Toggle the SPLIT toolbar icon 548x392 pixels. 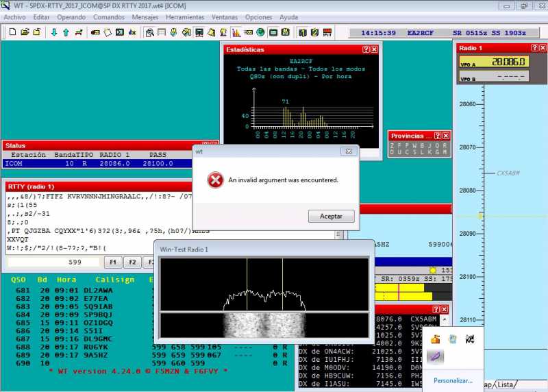pos(327,32)
